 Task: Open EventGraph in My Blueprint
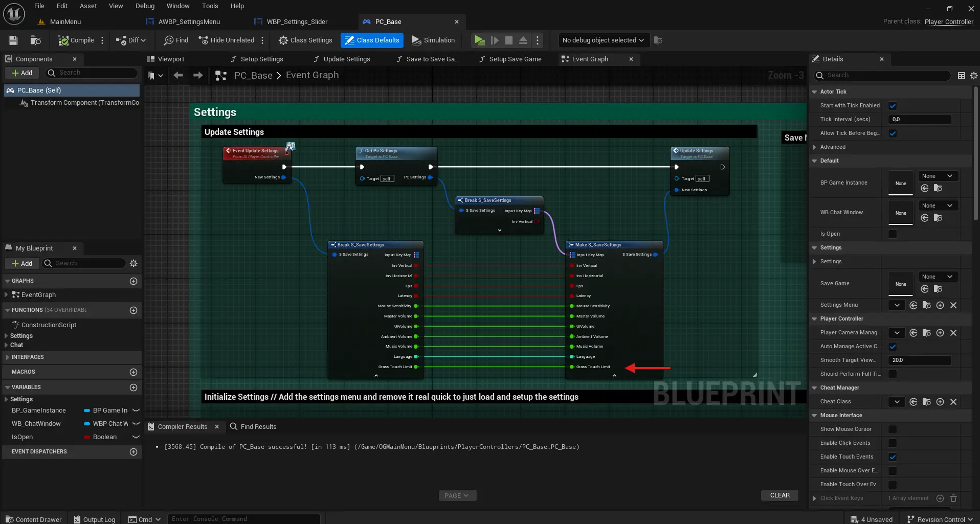coord(38,295)
